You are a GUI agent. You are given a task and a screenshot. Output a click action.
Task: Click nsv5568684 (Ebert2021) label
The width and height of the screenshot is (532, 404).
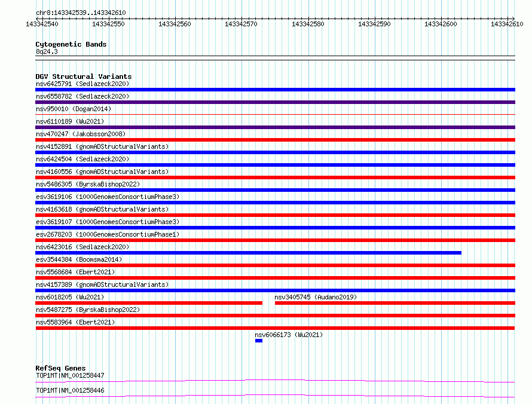tap(75, 272)
